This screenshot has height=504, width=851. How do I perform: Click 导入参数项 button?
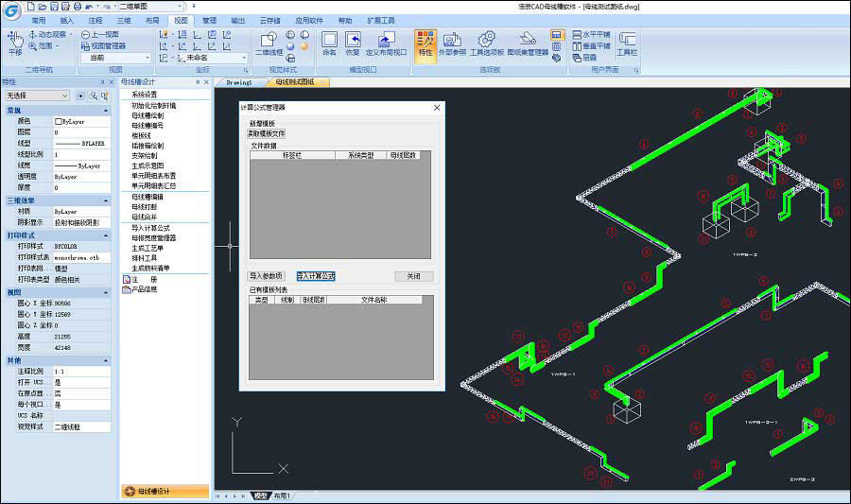(x=266, y=276)
